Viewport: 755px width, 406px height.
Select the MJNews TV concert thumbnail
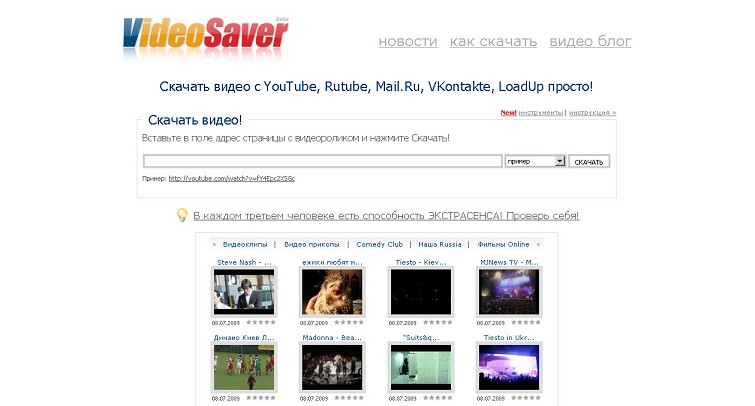point(509,292)
